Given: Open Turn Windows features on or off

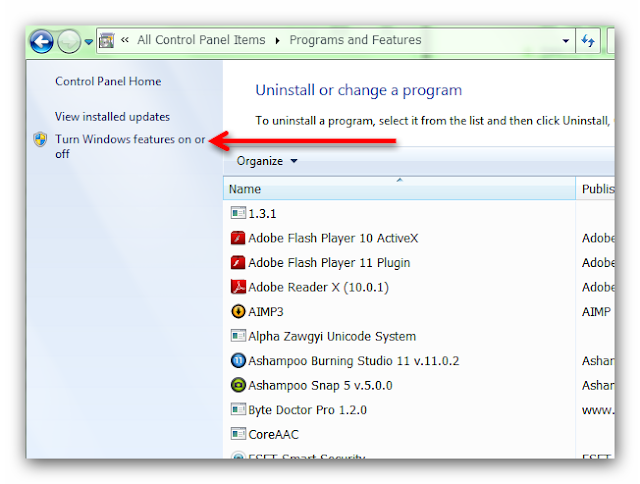Looking at the screenshot, I should (130, 146).
